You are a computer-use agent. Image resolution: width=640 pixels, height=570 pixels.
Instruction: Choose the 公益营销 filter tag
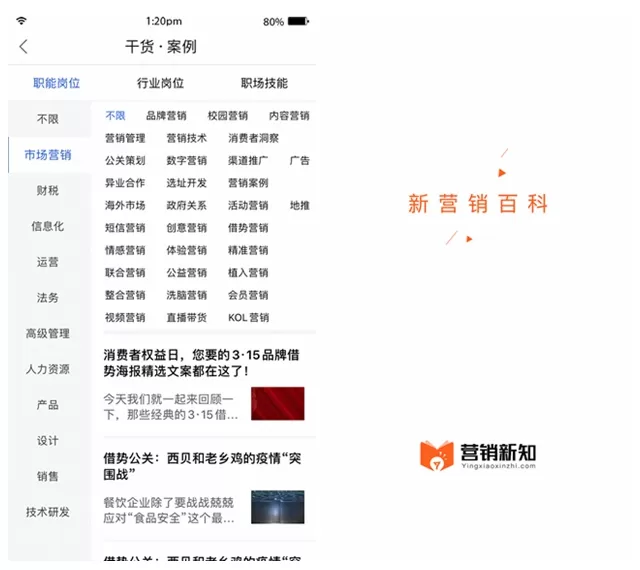point(187,273)
